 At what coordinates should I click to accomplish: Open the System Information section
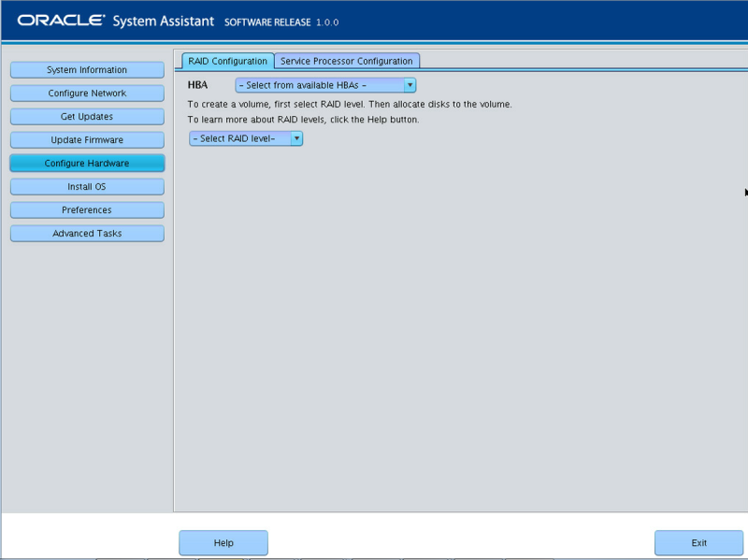point(87,69)
